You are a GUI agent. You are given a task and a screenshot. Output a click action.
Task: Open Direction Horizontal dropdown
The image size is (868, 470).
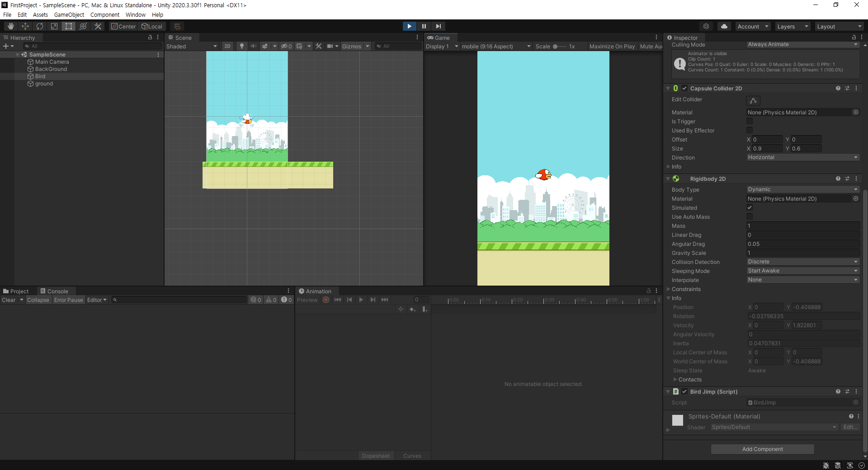803,157
